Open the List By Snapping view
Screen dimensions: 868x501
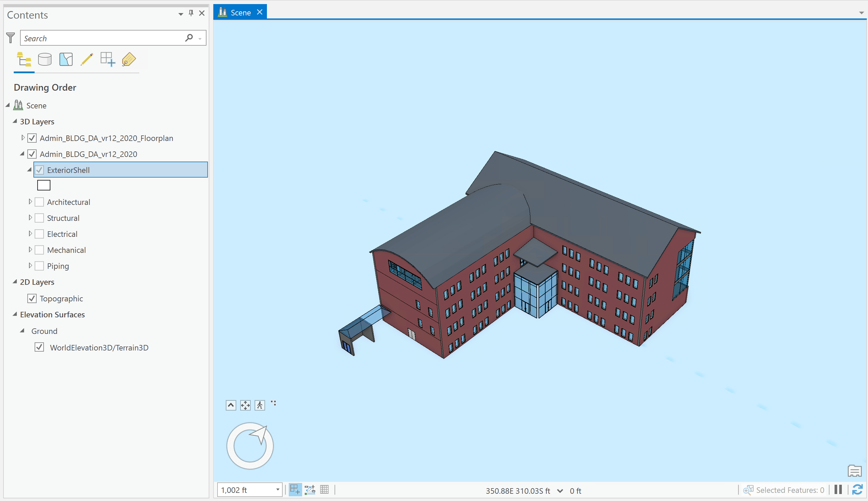point(107,60)
